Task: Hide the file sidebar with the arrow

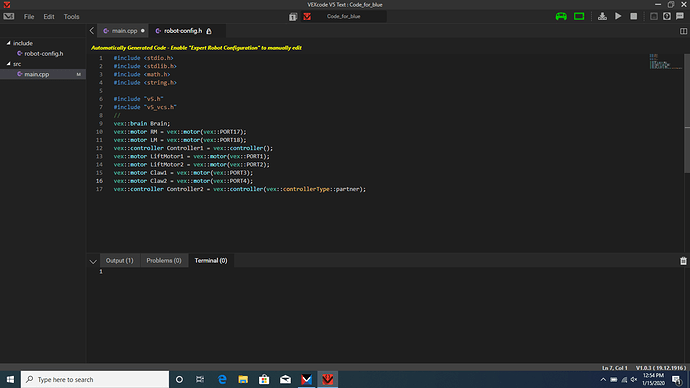Action: (x=92, y=31)
